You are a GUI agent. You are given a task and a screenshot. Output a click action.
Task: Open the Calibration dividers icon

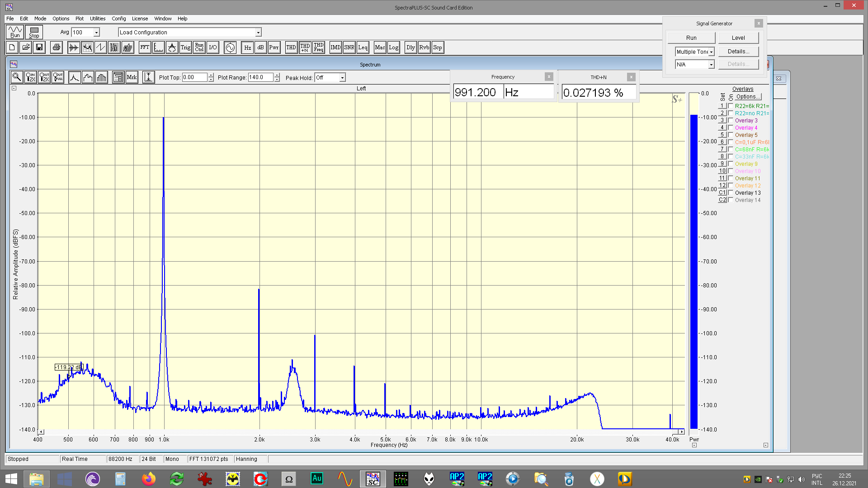172,47
